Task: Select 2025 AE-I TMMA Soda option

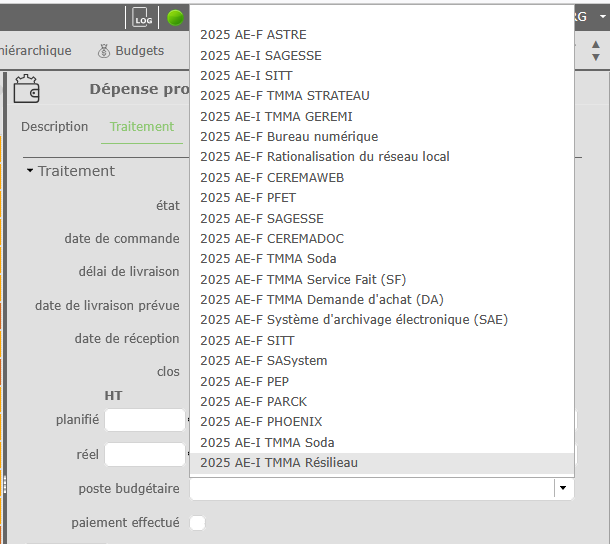Action: [x=382, y=442]
